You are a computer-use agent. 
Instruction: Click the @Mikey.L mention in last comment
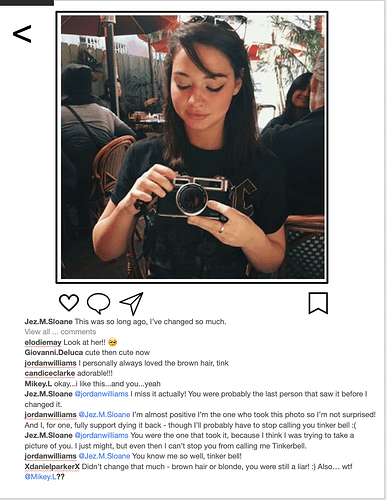(x=40, y=477)
